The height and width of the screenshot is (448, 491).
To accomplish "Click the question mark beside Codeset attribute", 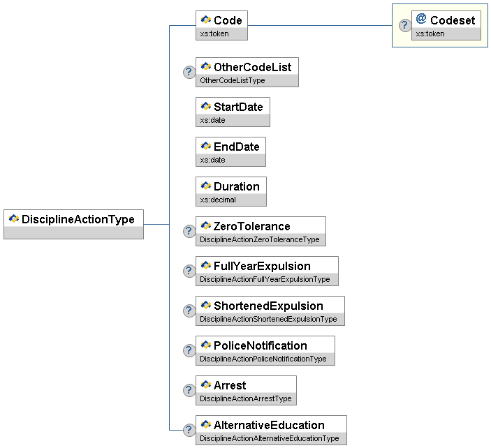I will [x=404, y=25].
